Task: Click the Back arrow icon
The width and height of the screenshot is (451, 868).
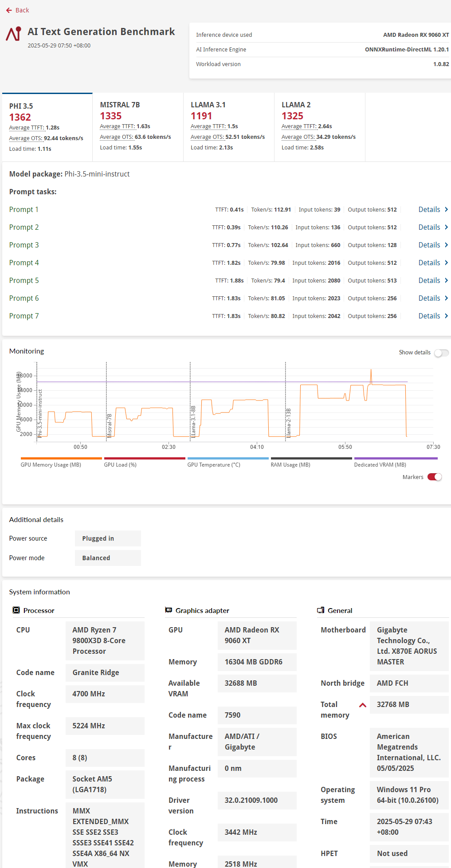Action: (x=9, y=10)
